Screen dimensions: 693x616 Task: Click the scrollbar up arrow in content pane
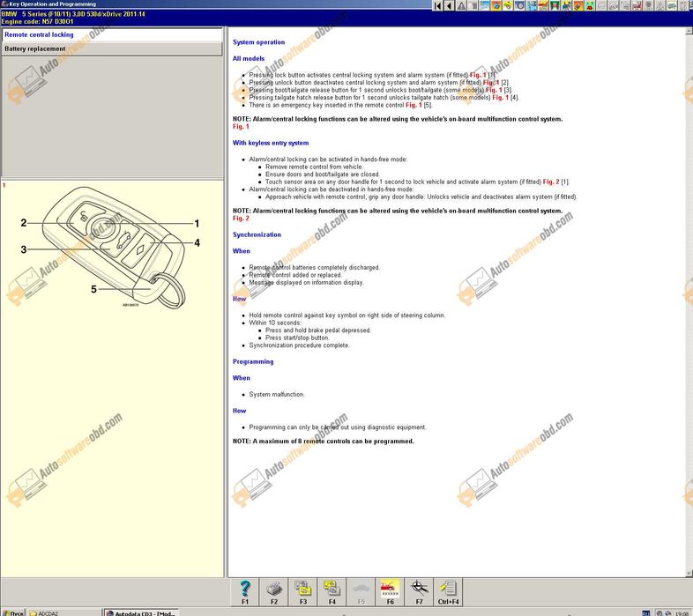pos(689,31)
